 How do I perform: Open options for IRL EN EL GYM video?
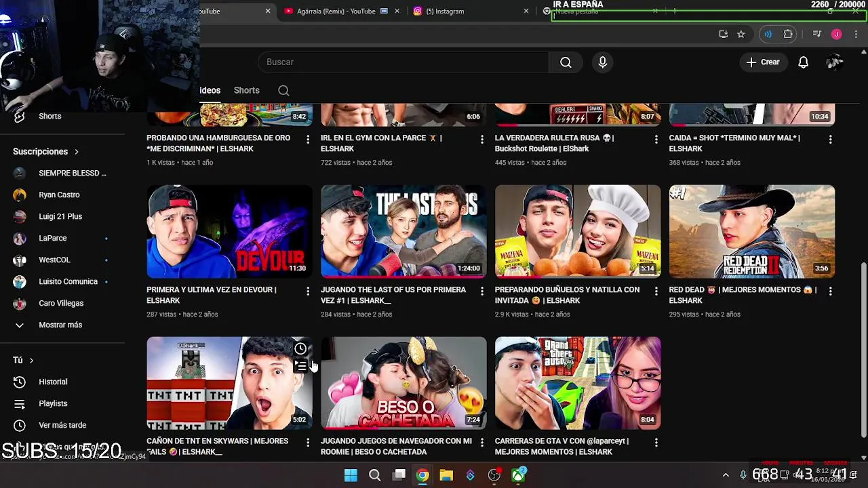pyautogui.click(x=482, y=139)
